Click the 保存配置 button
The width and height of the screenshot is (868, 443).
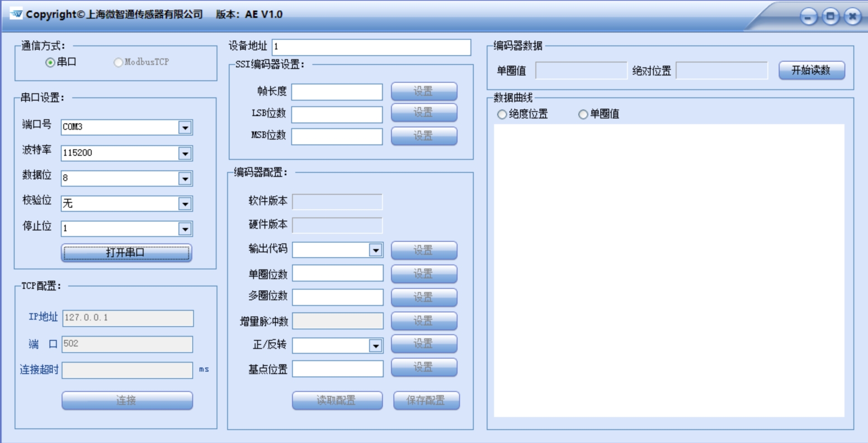click(426, 400)
